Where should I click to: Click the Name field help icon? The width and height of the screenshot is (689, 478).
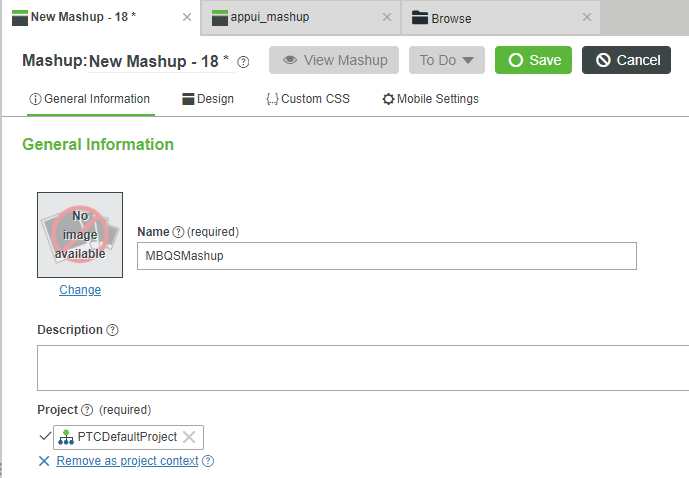click(178, 232)
